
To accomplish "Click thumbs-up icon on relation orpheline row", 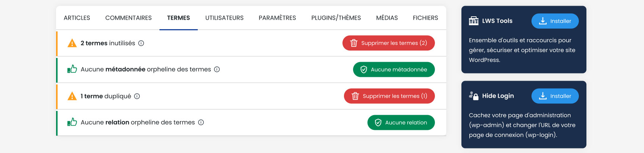I will [72, 122].
